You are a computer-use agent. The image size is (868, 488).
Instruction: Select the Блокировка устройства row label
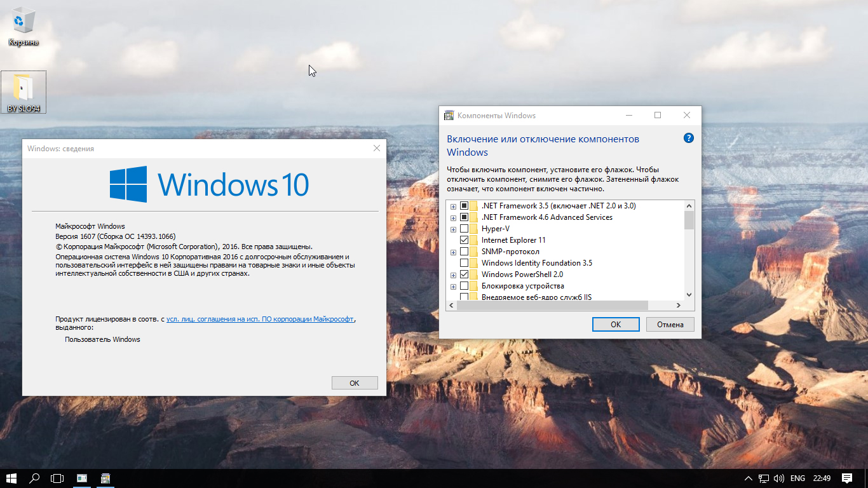point(523,286)
